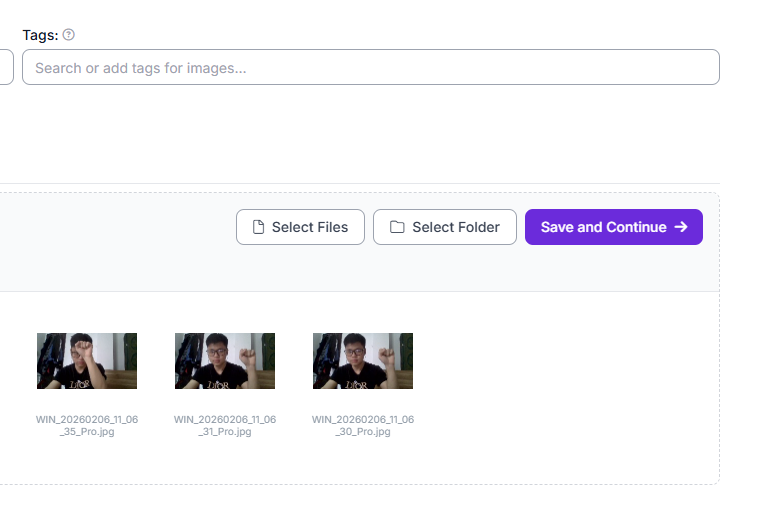Select thumbnail of WIN_20260206_11_06_35_Pro.jpg
Image resolution: width=758 pixels, height=515 pixels.
[87, 361]
